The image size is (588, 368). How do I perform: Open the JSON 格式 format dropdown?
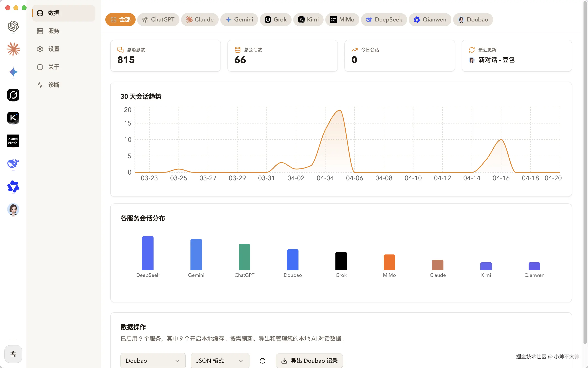pos(220,361)
